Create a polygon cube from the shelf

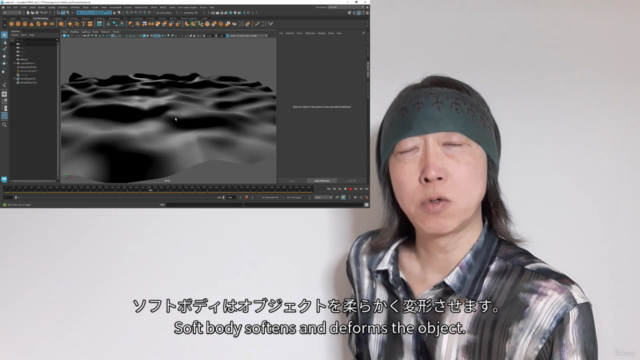pos(18,24)
